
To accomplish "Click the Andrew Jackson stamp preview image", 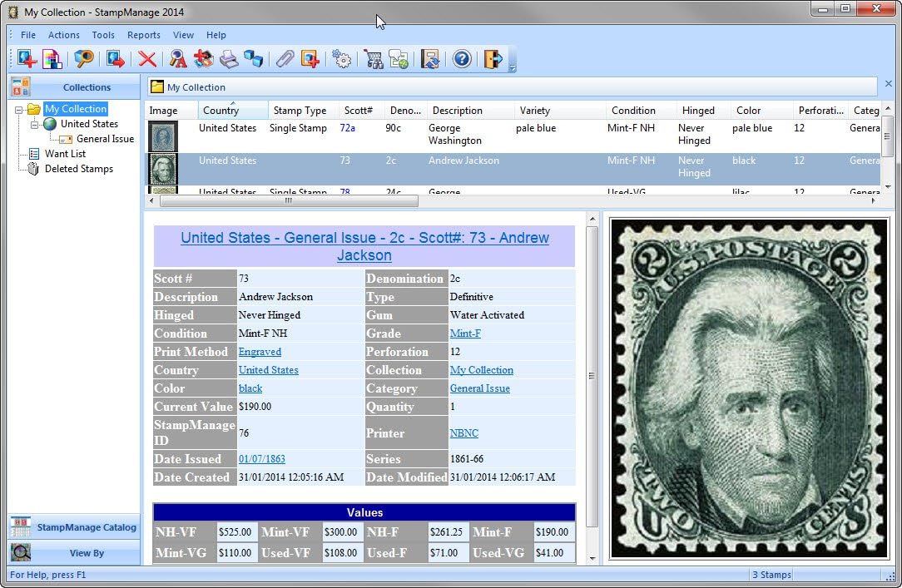I will click(745, 387).
